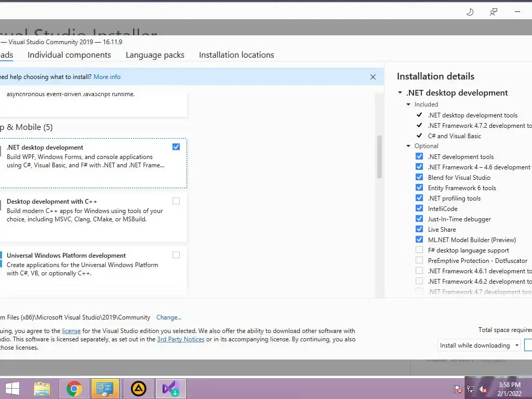532x399 pixels.
Task: Uncheck ML.NET Model Builder (Preview)
Action: (x=419, y=240)
